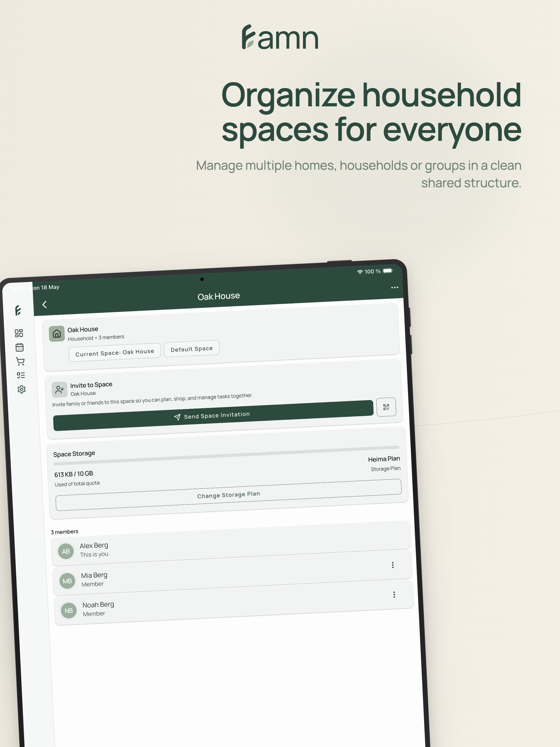Image resolution: width=560 pixels, height=747 pixels.
Task: Open the settings gear in sidebar
Action: coord(22,389)
